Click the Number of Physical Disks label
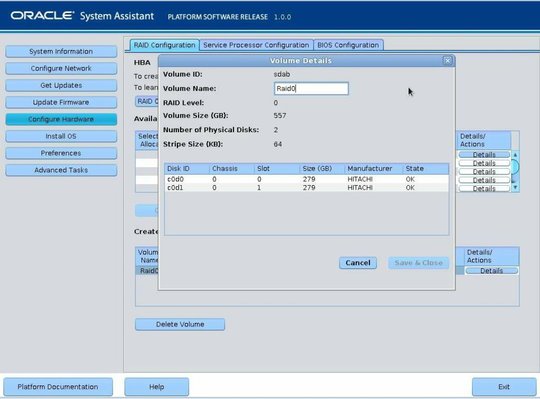Screen dimensions: 540x399 211,130
